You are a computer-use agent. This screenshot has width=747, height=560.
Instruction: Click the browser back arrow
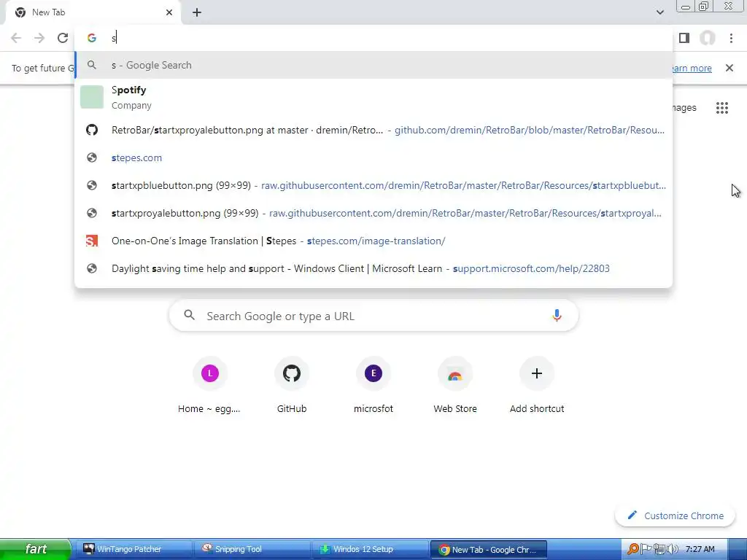[16, 38]
